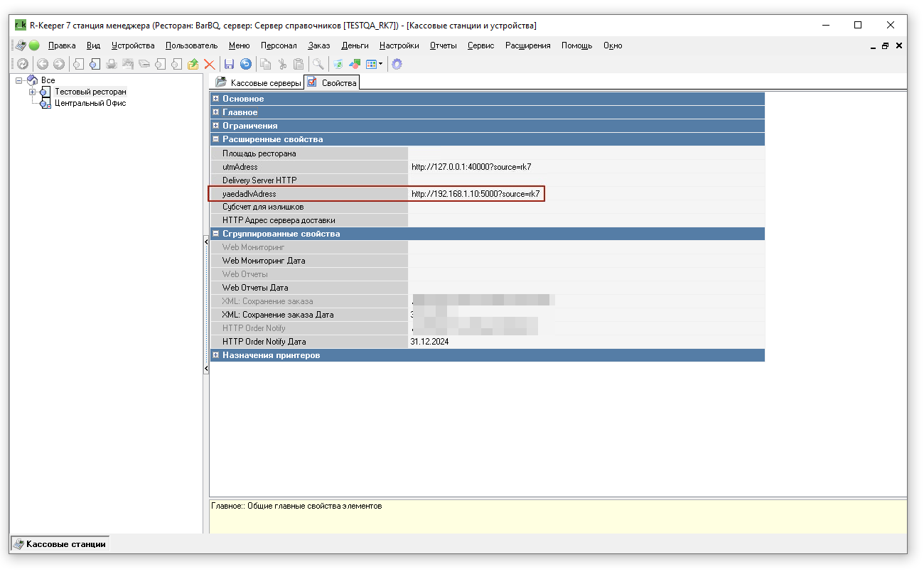Switch to the Кассовые серверы tab

tap(259, 83)
